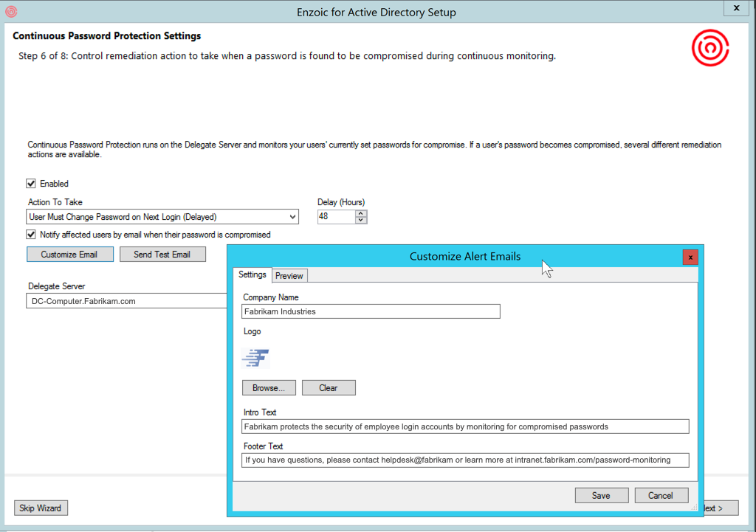
Task: Click the 'Delegate Server' label
Action: point(56,286)
